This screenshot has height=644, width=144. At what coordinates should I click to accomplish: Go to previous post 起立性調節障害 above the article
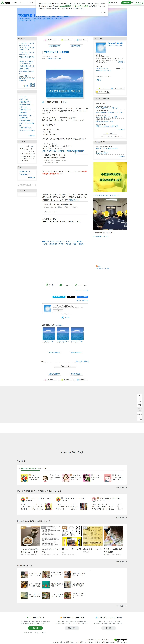coord(54,46)
